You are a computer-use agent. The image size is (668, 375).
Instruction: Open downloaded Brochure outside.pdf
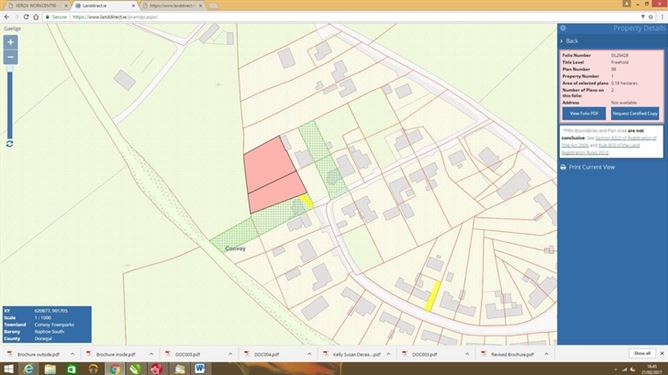click(x=37, y=354)
